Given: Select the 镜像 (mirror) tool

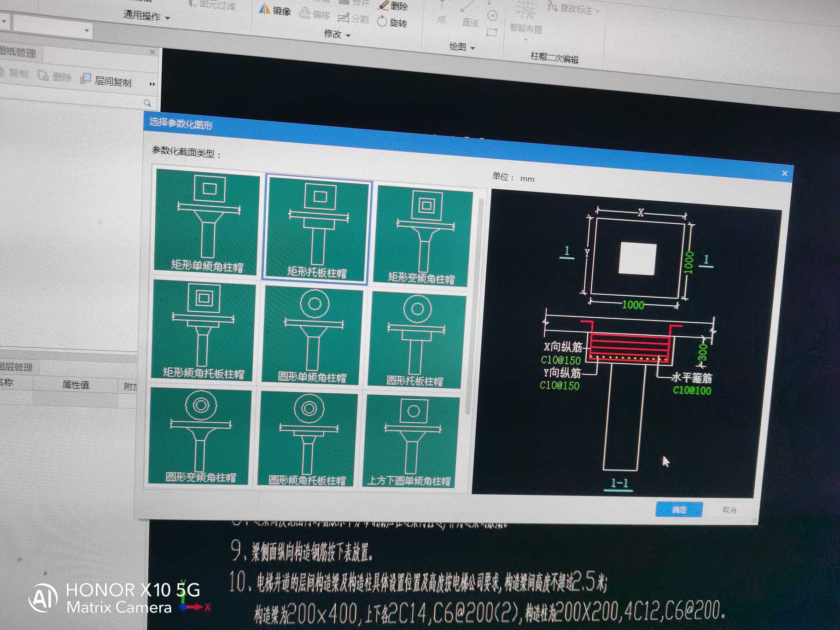Looking at the screenshot, I should pos(275,10).
